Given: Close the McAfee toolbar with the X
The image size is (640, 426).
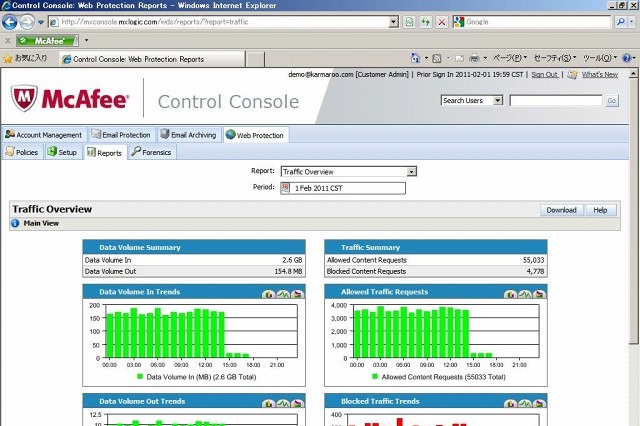Looking at the screenshot, I should 7,40.
